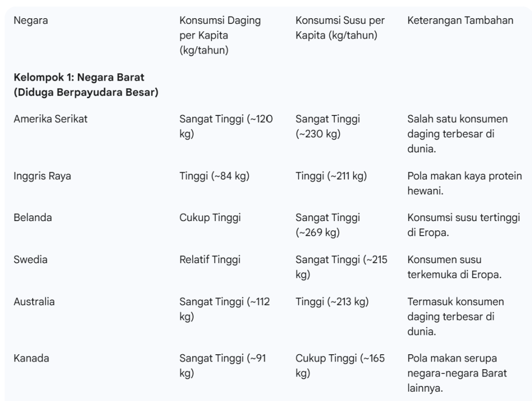This screenshot has height=401, width=532.
Task: Click the 'Konsumsi susu tertinggi di Eropa' text
Action: (x=463, y=225)
